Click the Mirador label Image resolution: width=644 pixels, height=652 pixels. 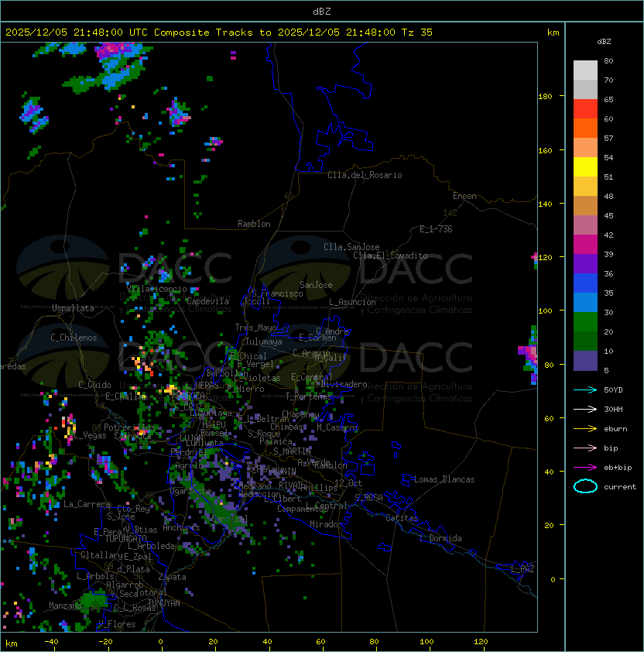tap(326, 524)
